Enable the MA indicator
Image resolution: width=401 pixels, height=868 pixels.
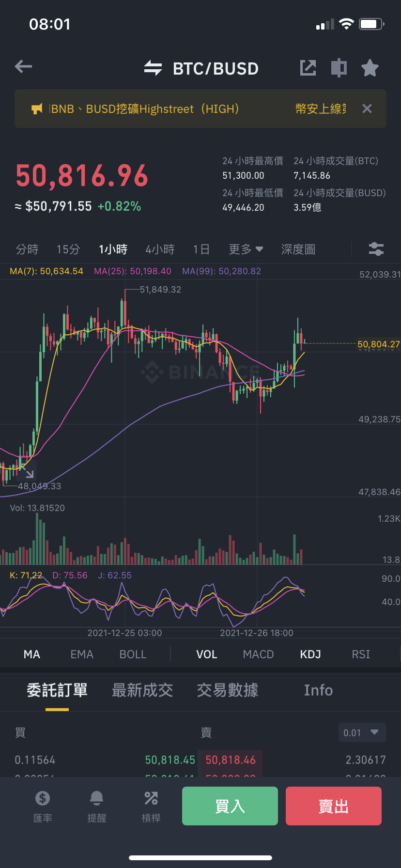pos(32,654)
